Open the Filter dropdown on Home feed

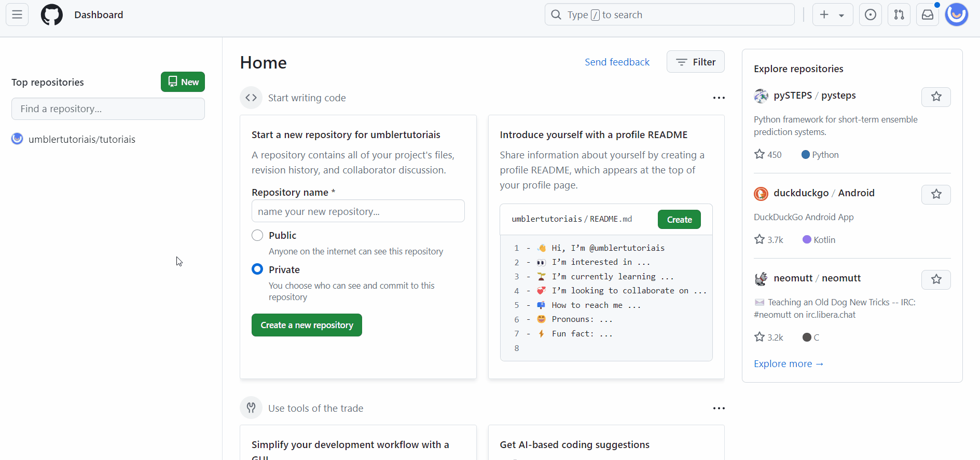point(695,62)
